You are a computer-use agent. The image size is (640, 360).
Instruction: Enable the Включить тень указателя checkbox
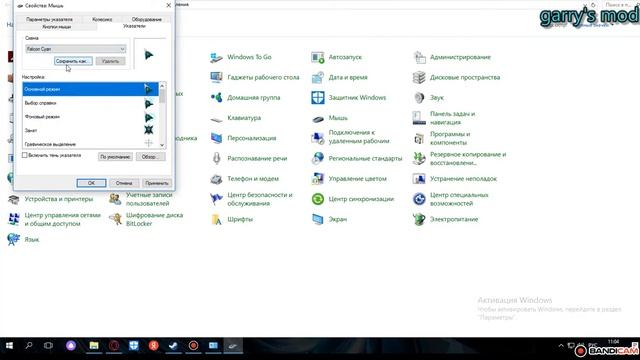tap(25, 155)
